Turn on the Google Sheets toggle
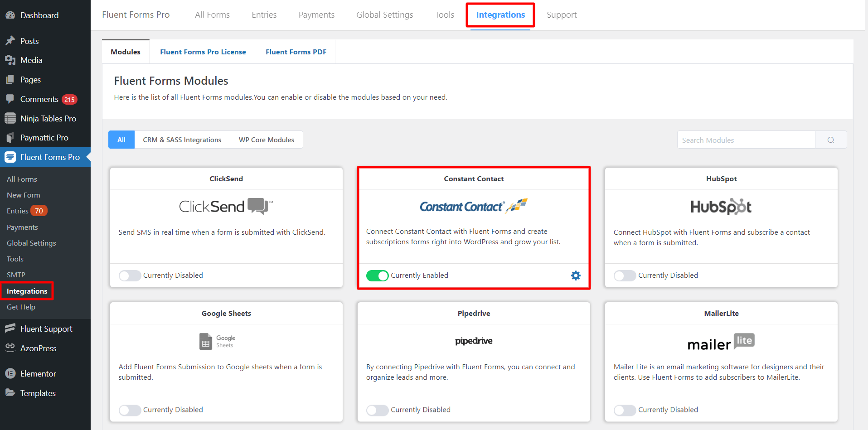The width and height of the screenshot is (868, 430). click(x=130, y=410)
